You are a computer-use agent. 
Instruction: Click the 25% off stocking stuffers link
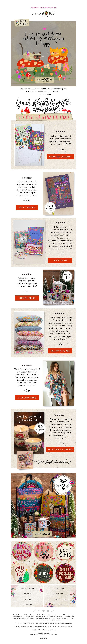point(43,8)
